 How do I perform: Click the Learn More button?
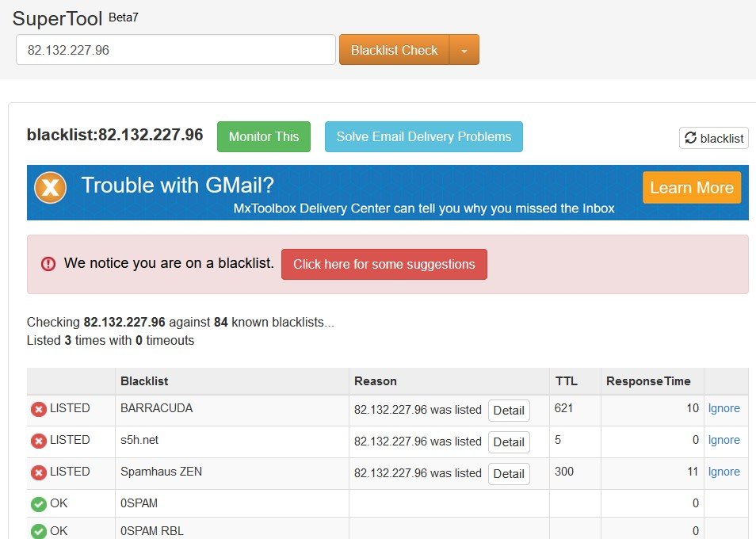(692, 187)
